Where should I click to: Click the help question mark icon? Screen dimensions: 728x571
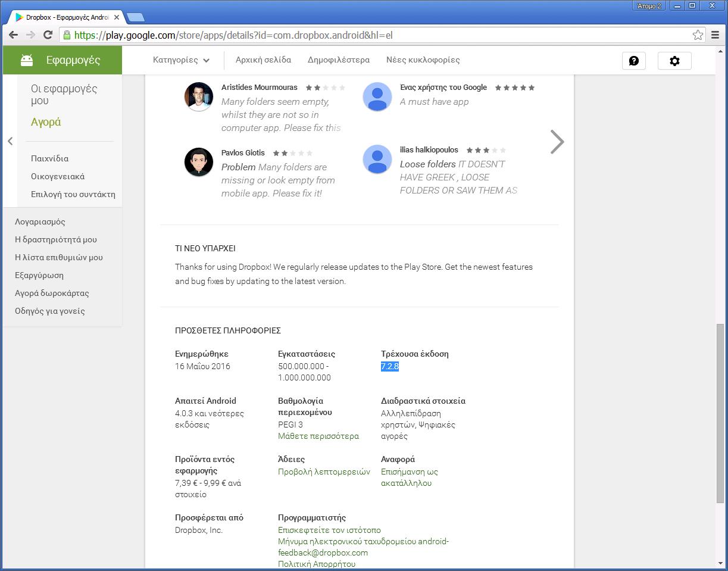tap(634, 61)
